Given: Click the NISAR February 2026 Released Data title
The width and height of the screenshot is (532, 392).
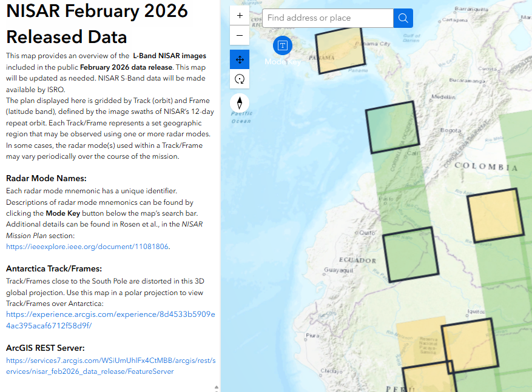Looking at the screenshot, I should pyautogui.click(x=97, y=24).
